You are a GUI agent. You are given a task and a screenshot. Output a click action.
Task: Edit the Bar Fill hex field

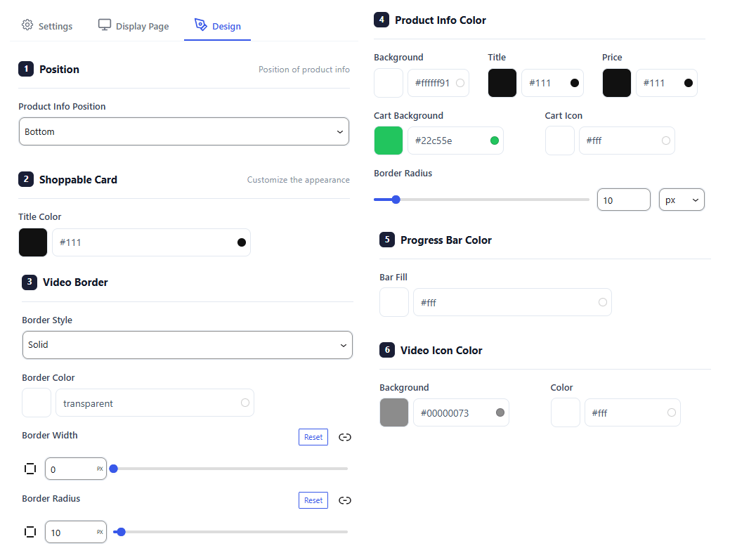(513, 303)
